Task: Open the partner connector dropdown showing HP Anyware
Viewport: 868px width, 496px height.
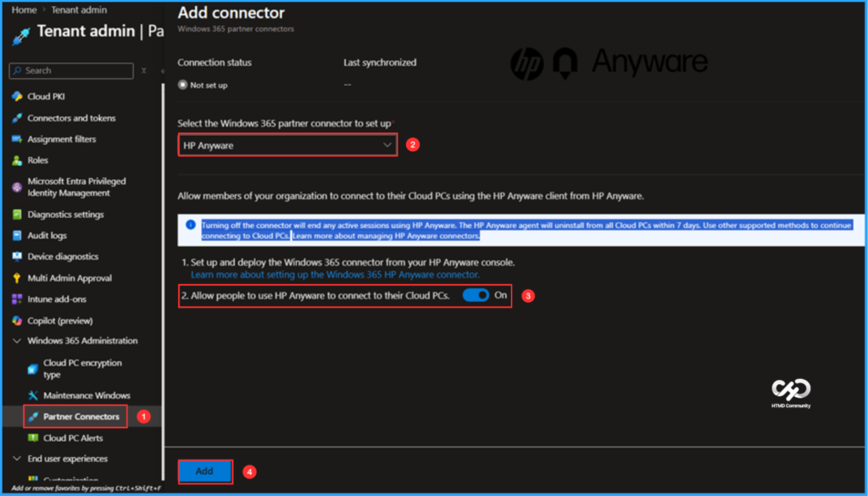Action: click(x=287, y=144)
